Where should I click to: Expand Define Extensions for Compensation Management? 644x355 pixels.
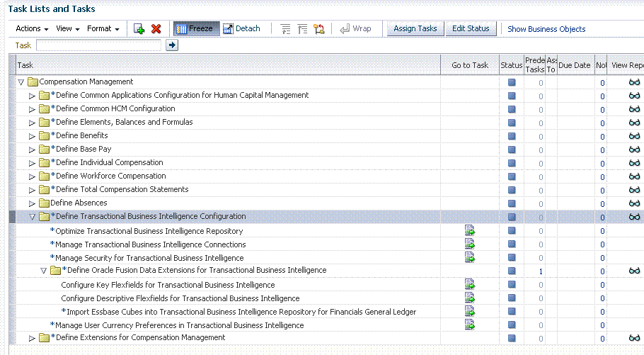[x=32, y=338]
